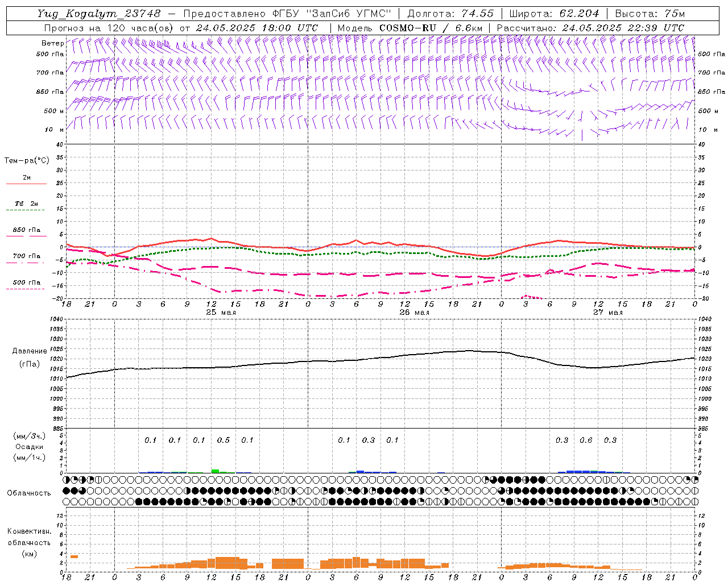This screenshot has height=582, width=728.
Task: Click the 25 мая date label
Action: (x=221, y=313)
